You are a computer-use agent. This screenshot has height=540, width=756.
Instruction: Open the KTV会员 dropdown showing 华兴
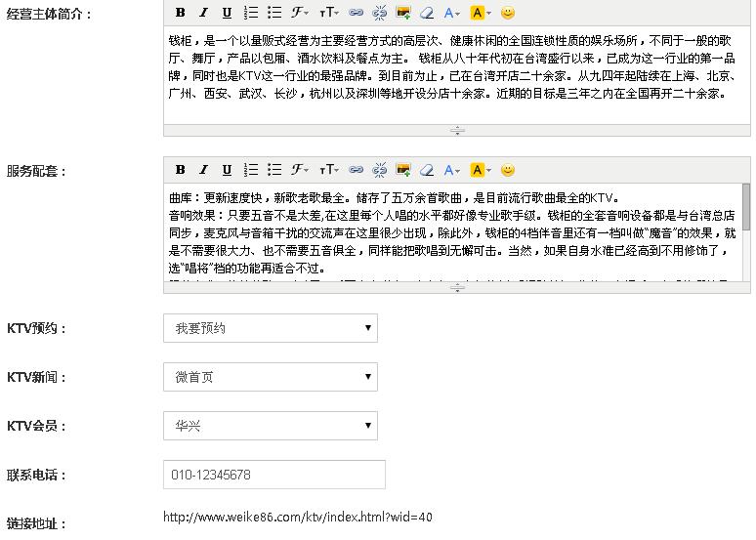pyautogui.click(x=270, y=426)
